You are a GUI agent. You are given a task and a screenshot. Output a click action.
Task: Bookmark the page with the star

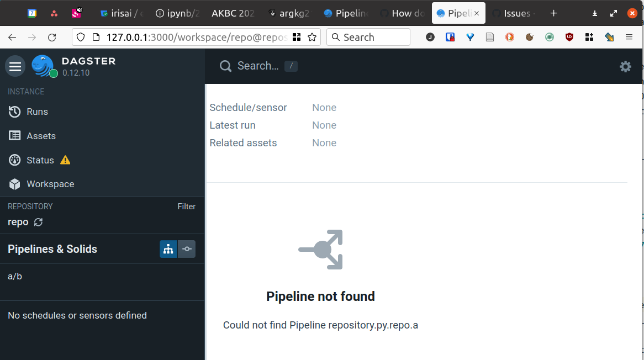click(x=312, y=37)
